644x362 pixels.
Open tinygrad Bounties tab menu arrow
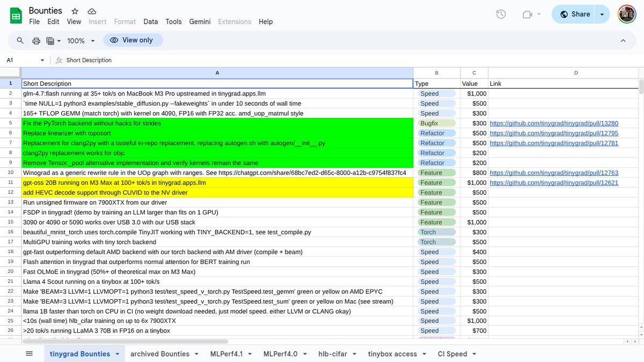[x=118, y=354]
